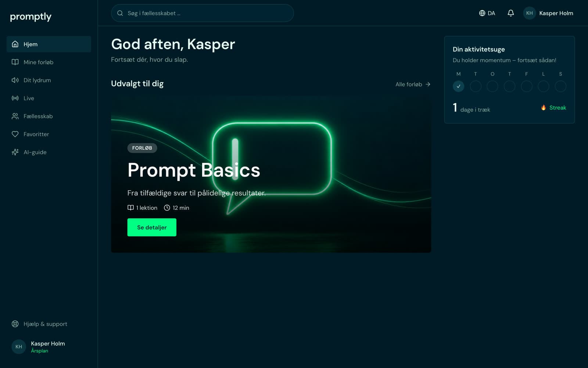Click the Hjælp & support lifebuoy icon
Screen dimensions: 588x368
click(15, 324)
